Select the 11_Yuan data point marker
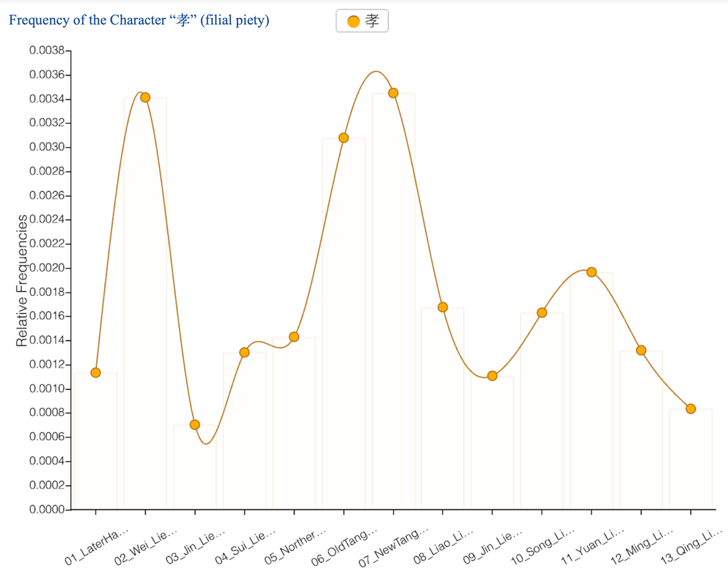This screenshot has width=728, height=573. (x=591, y=272)
